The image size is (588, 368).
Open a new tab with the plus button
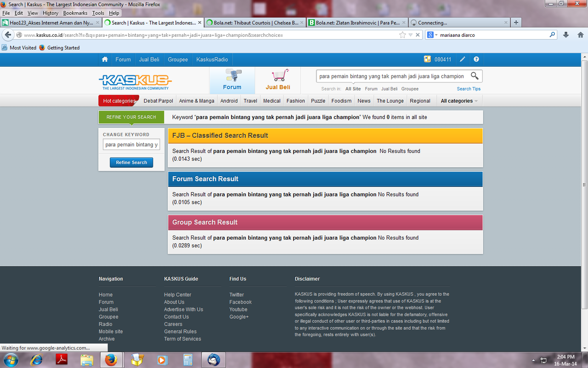click(x=516, y=23)
